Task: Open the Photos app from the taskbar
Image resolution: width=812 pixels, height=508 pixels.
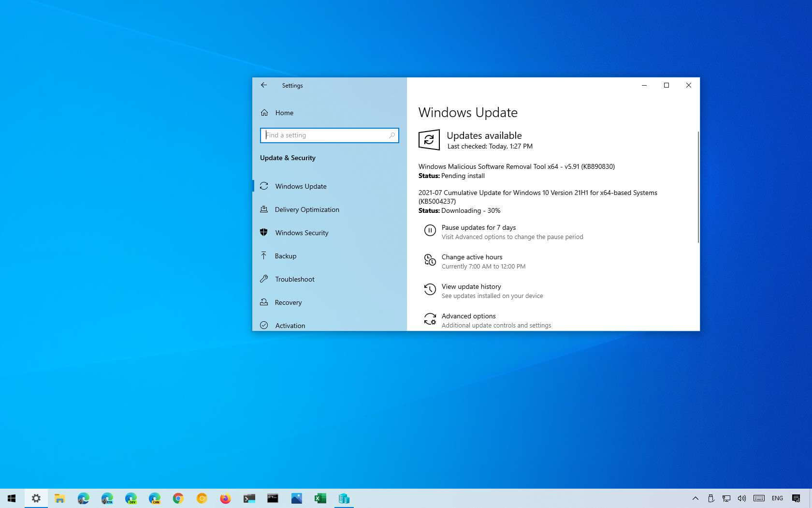Action: coord(296,498)
